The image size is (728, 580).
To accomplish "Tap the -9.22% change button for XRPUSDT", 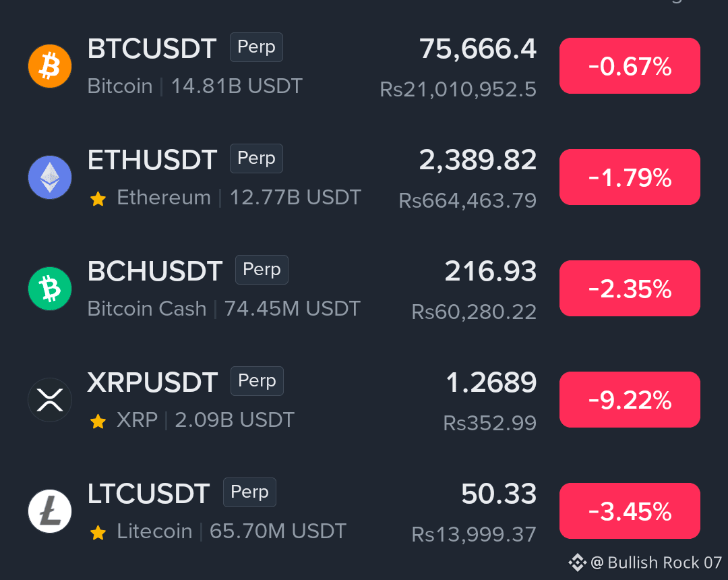I will 630,399.
